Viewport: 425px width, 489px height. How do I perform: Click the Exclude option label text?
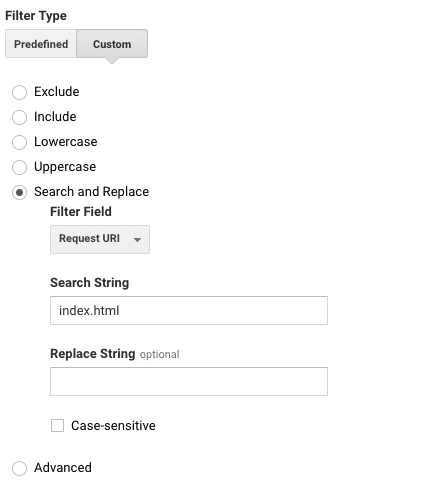[57, 92]
